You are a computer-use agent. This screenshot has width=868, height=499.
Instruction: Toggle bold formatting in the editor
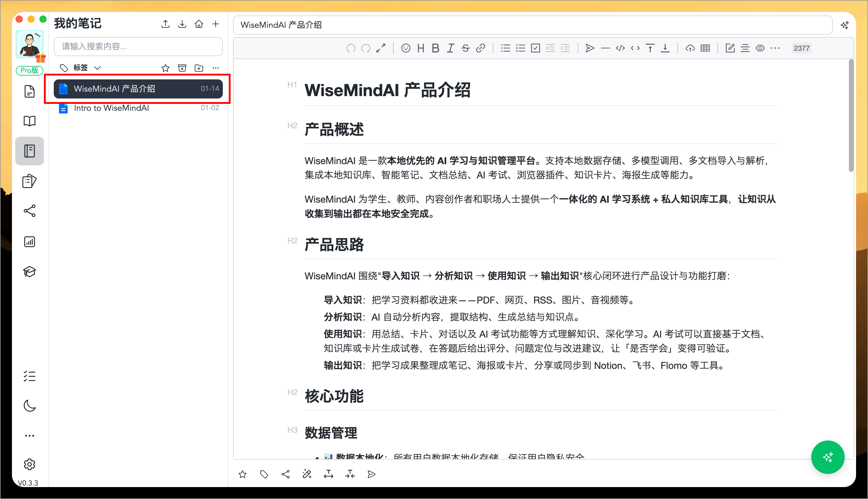point(435,48)
